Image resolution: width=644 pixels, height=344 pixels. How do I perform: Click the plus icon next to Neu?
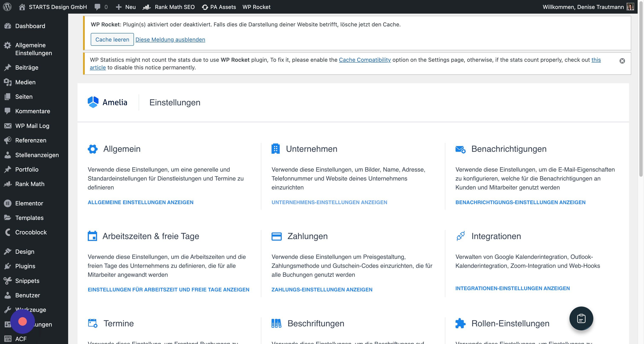pos(119,7)
